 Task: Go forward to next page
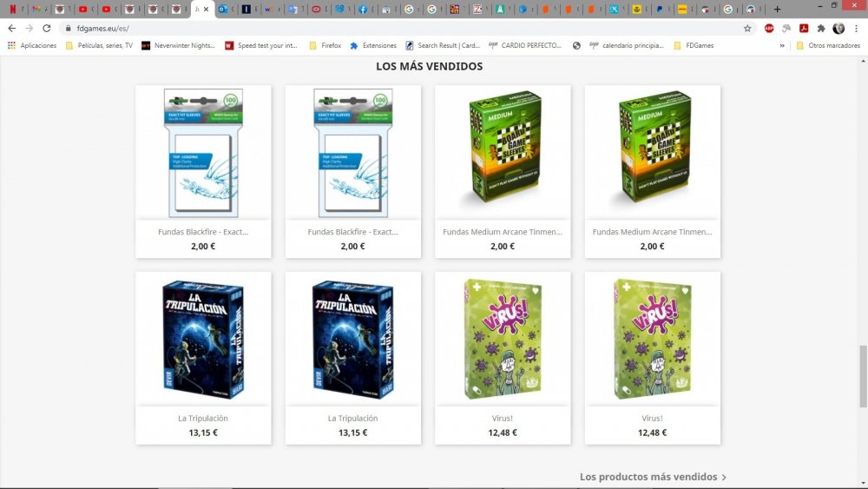coord(29,29)
